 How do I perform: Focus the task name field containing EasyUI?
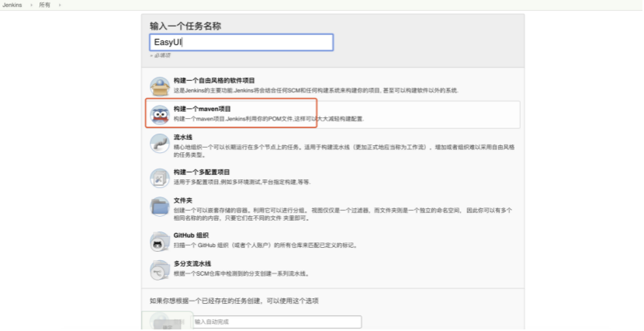tap(241, 43)
